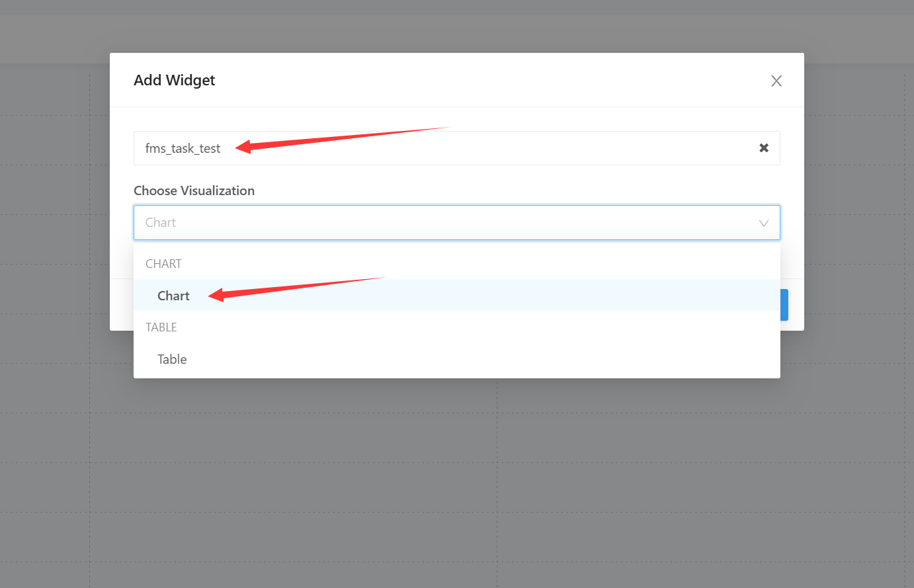914x588 pixels.
Task: Click the red arrow pointing to Chart
Action: click(x=291, y=288)
